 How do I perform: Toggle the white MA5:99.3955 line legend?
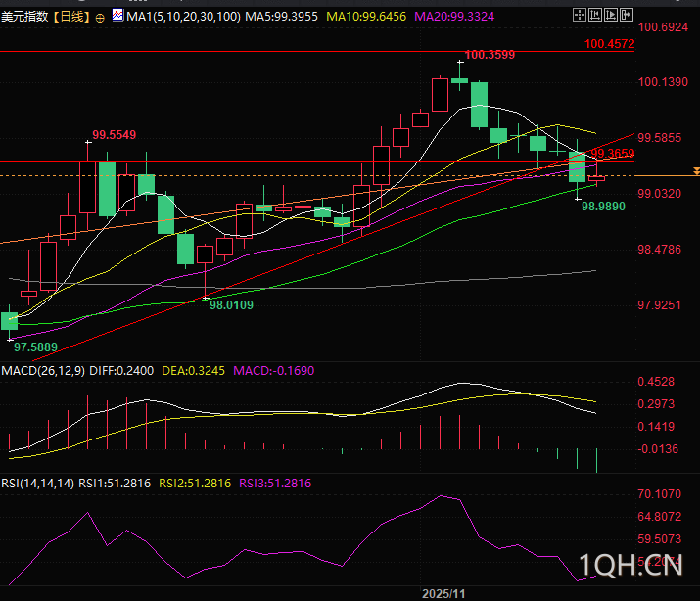tap(282, 17)
